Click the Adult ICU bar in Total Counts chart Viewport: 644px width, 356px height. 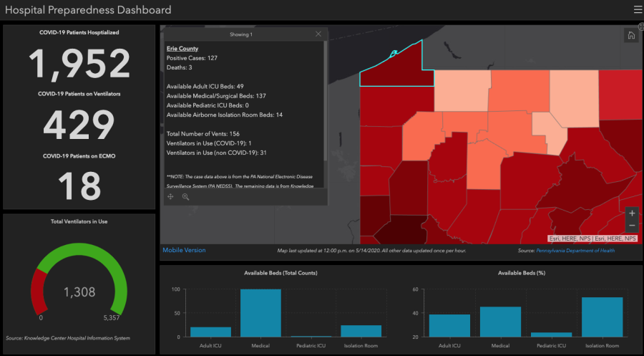210,332
